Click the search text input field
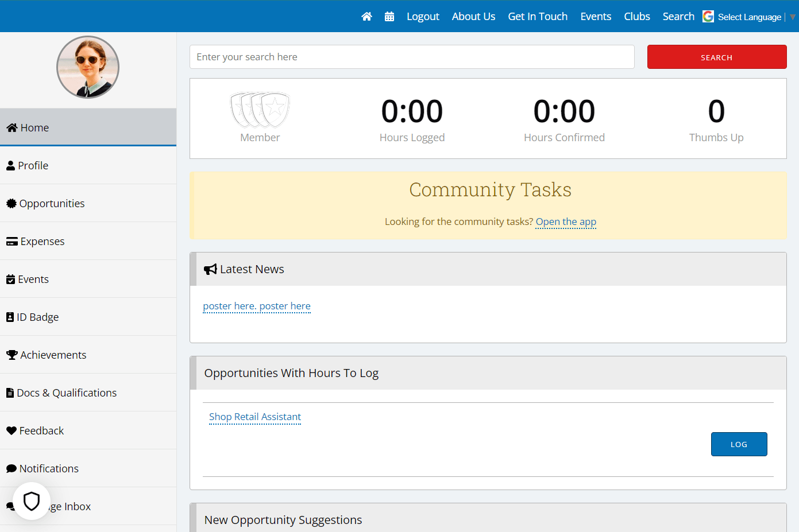The image size is (799, 532). (412, 57)
